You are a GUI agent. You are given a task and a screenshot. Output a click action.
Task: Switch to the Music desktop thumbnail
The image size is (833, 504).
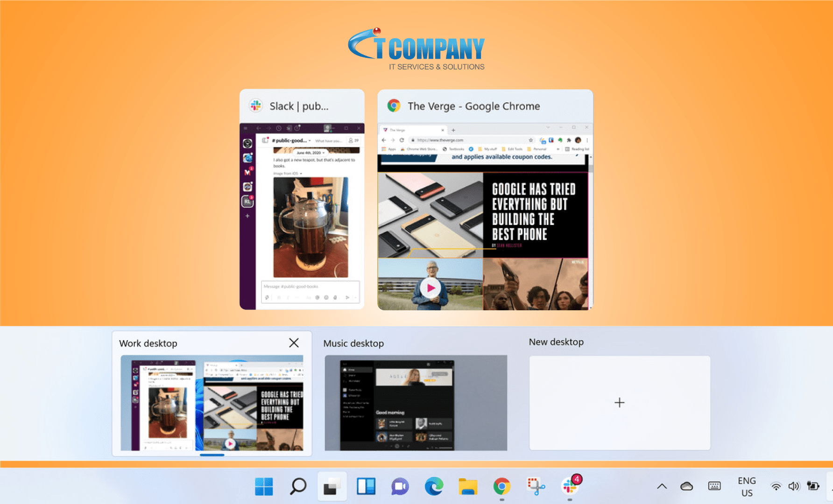pyautogui.click(x=416, y=403)
